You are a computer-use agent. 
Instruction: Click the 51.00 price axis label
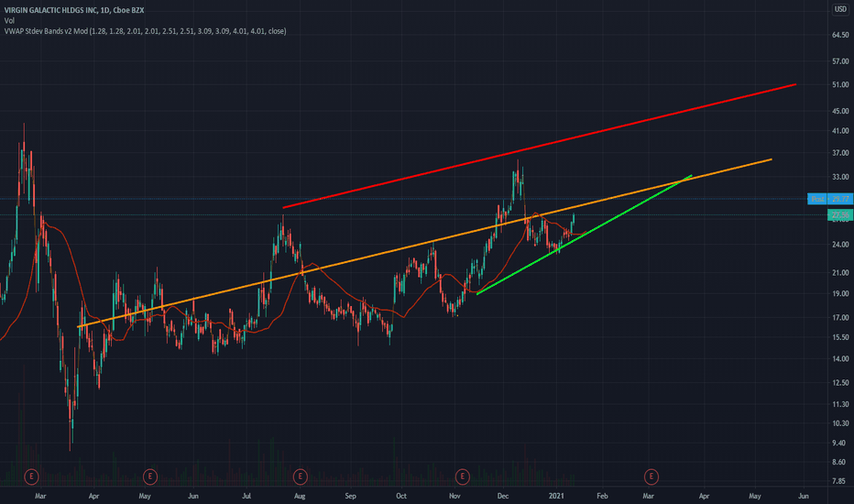(840, 84)
